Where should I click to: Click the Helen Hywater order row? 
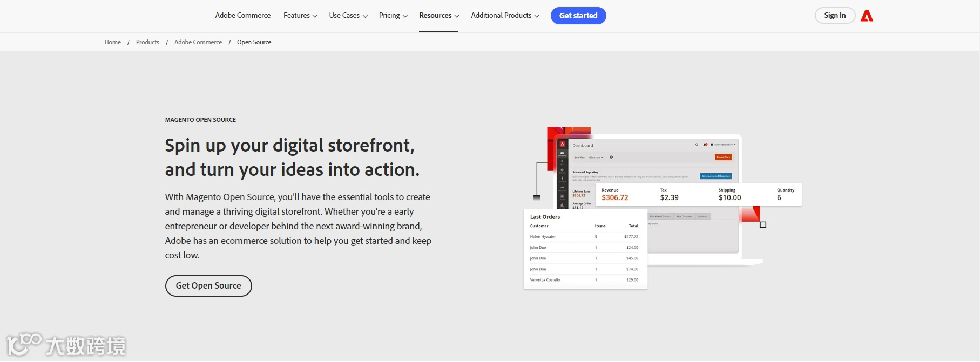point(584,237)
